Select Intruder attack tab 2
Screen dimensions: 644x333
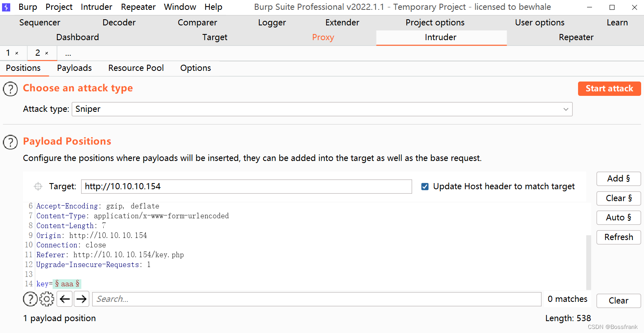(38, 53)
